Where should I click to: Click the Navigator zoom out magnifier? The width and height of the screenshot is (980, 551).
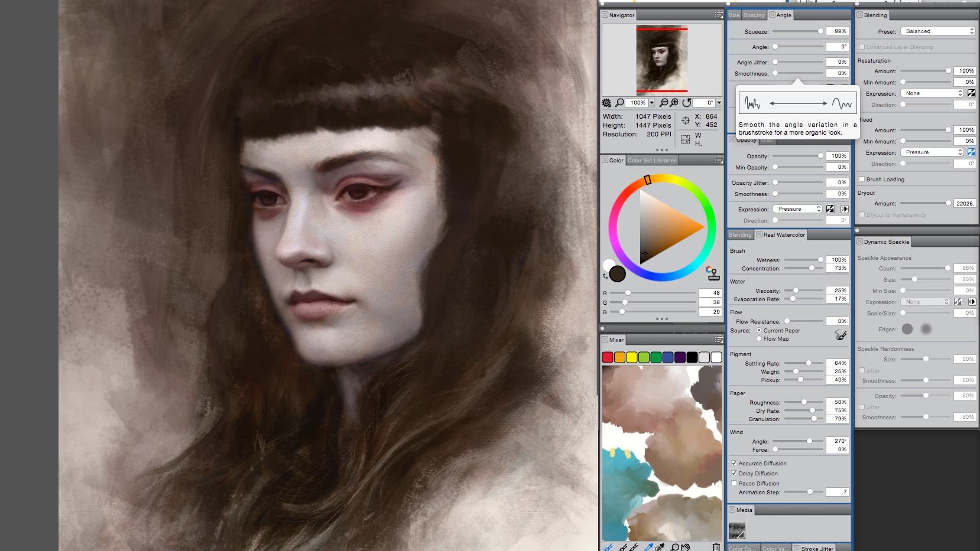point(664,103)
